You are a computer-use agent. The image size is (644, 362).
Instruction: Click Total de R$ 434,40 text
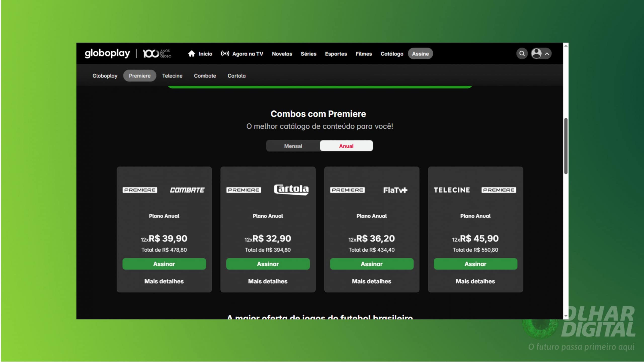pos(372,250)
